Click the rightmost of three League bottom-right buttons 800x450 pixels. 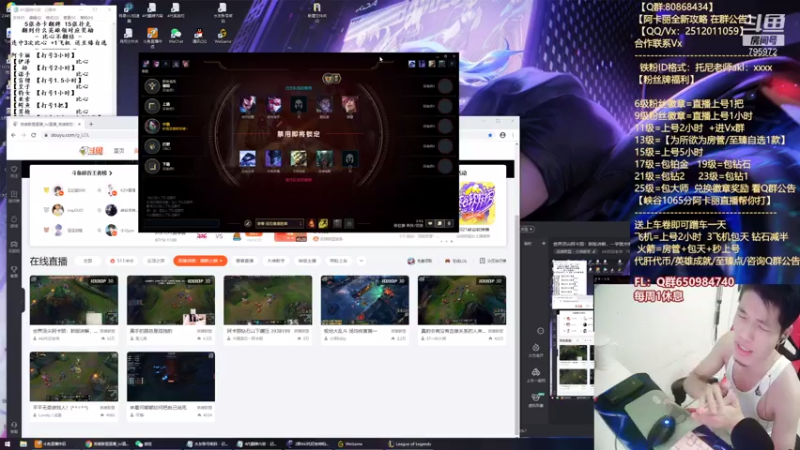[449, 223]
